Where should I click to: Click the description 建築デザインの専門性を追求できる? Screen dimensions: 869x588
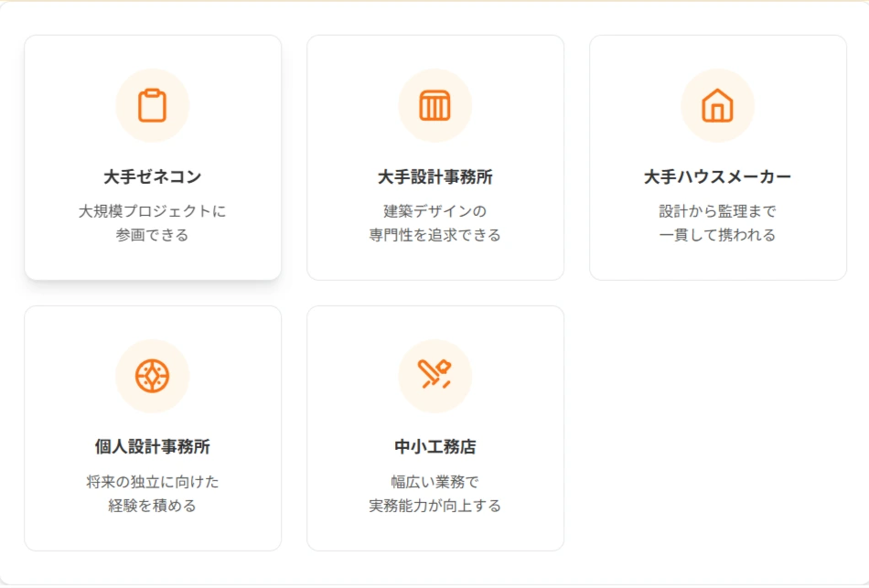(x=435, y=223)
